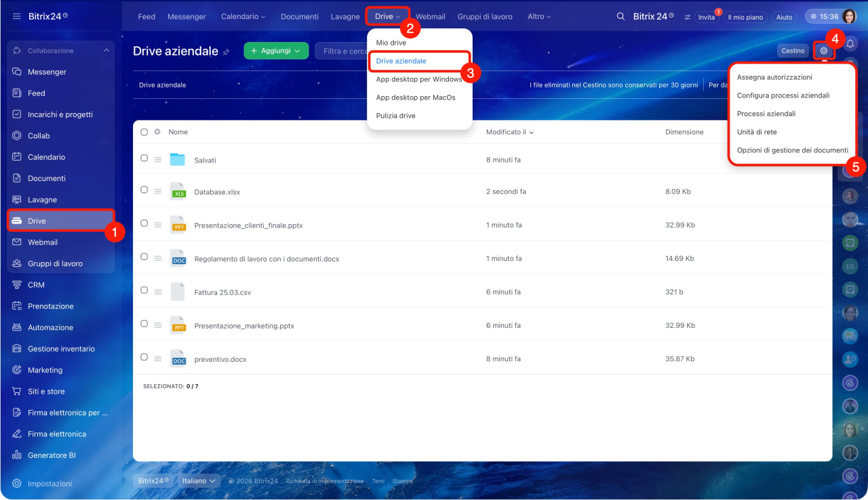
Task: Check the select-all checkbox in table header
Action: pyautogui.click(x=144, y=132)
